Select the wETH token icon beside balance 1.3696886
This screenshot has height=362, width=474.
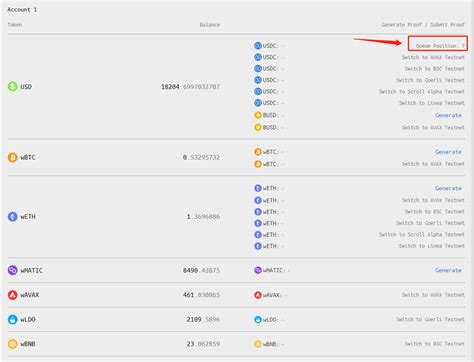(13, 217)
